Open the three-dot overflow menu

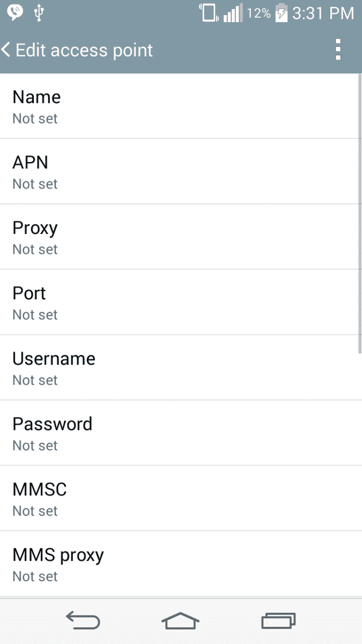pyautogui.click(x=338, y=50)
